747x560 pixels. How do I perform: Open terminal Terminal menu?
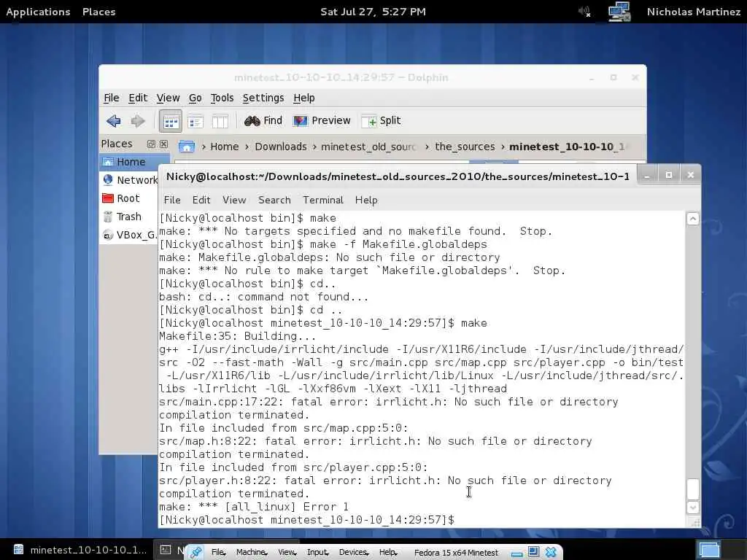323,200
